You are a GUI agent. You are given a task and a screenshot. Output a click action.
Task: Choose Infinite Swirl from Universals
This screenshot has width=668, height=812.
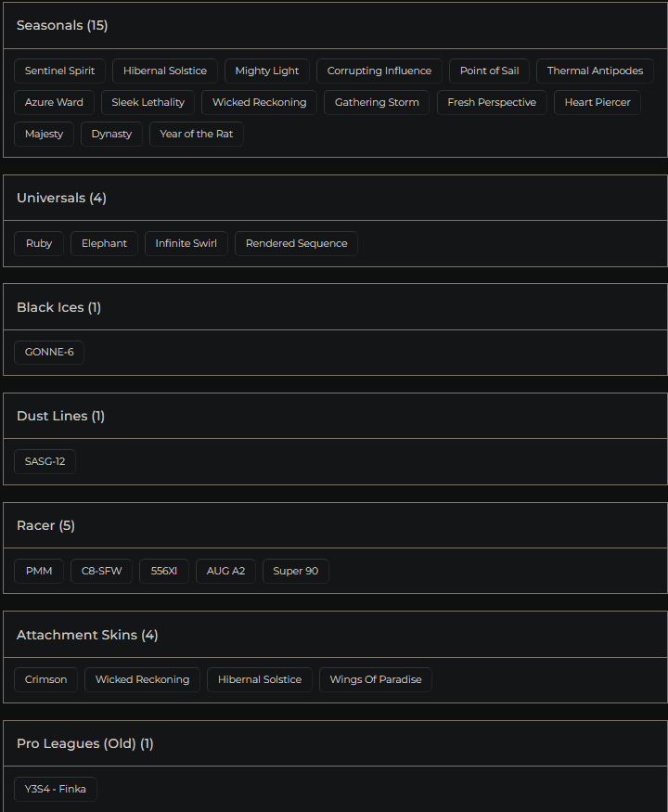[186, 243]
